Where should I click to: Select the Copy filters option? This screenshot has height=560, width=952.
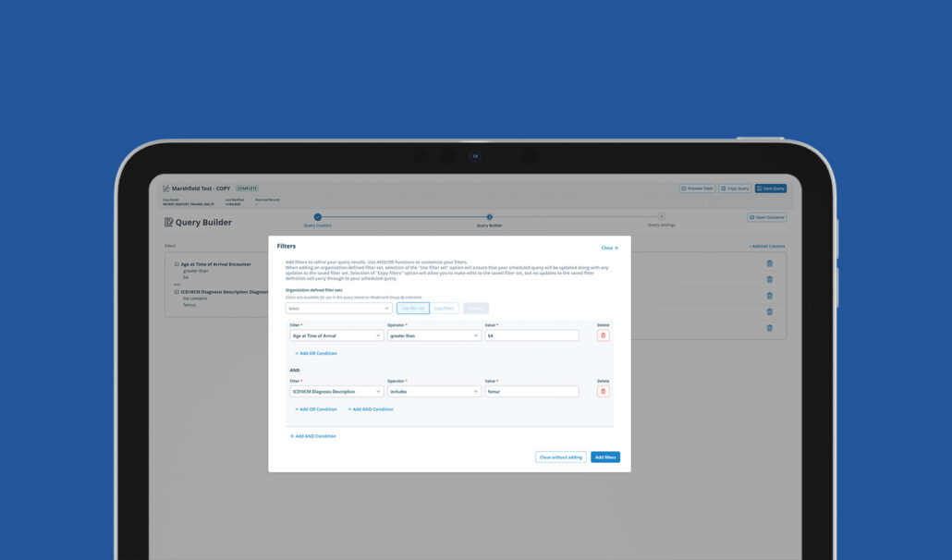(x=444, y=309)
